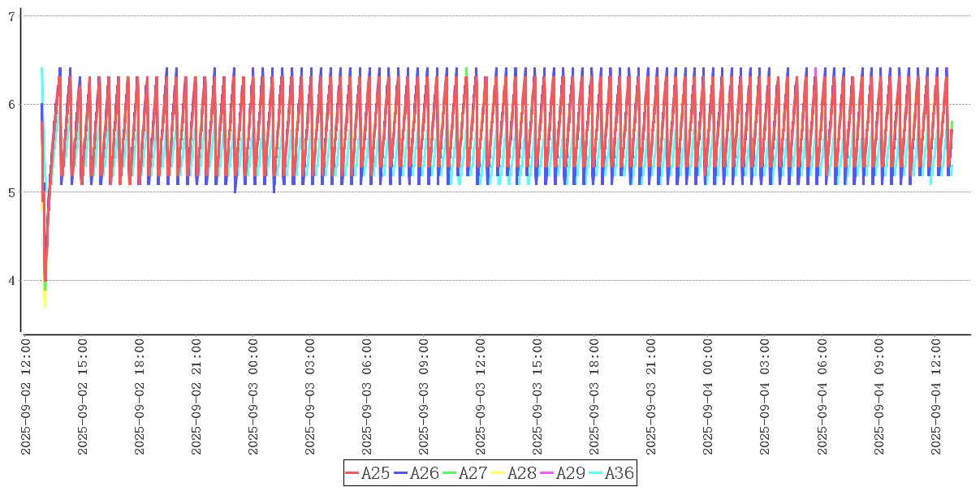Toggle the A29 legend text
The height and width of the screenshot is (487, 980).
pos(571,473)
